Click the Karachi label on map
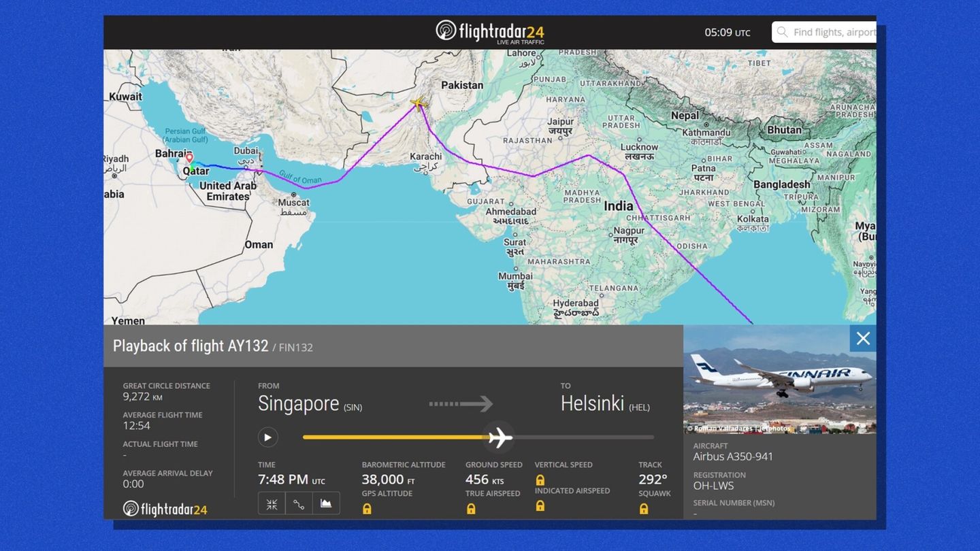 point(426,156)
